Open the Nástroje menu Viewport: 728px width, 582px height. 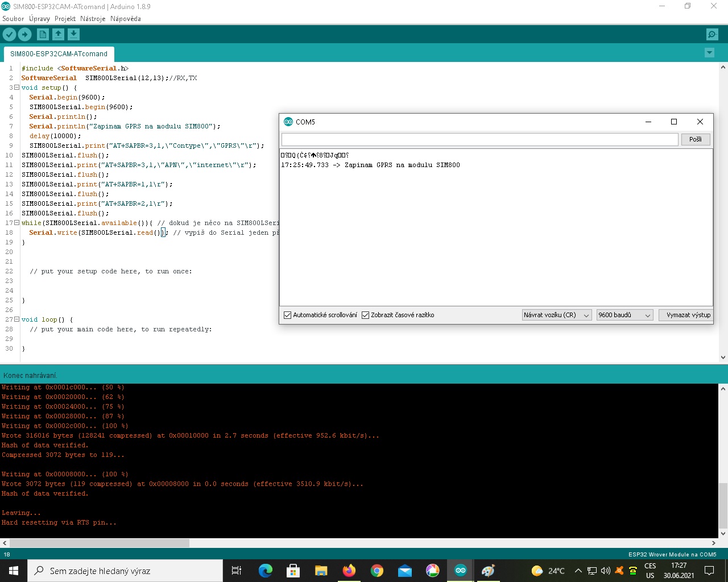(93, 19)
